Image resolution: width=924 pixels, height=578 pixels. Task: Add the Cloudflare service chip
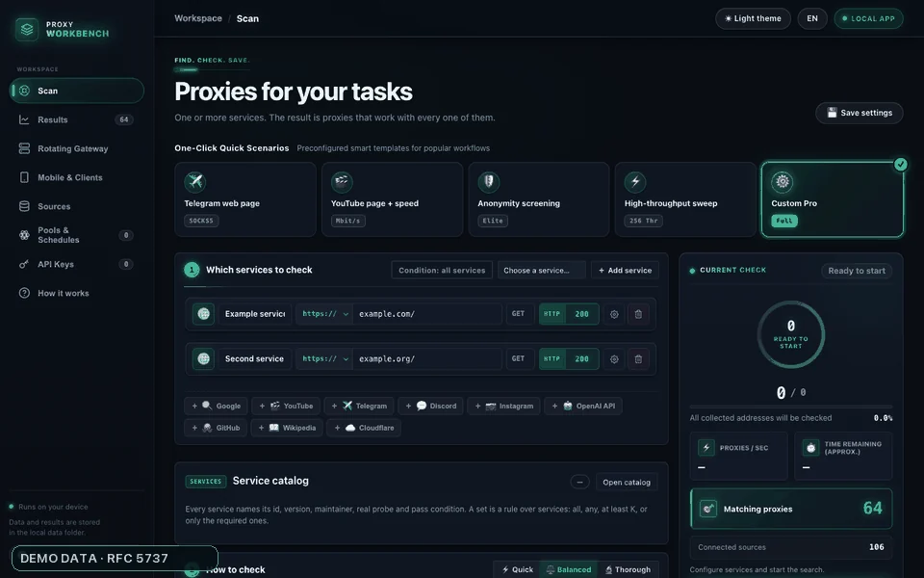point(364,428)
